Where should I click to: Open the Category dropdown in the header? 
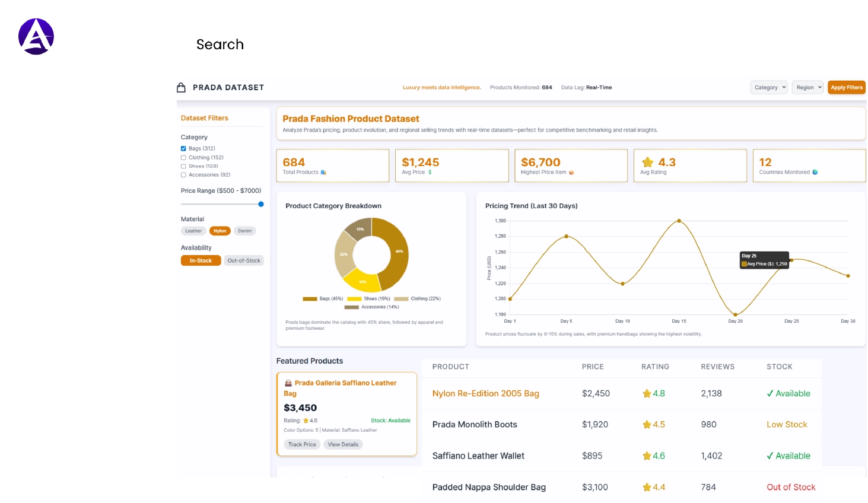(x=768, y=87)
